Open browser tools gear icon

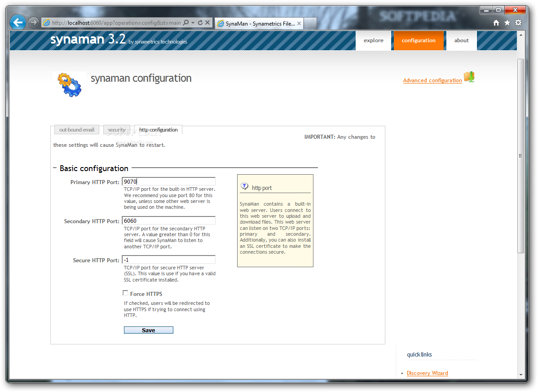point(518,22)
